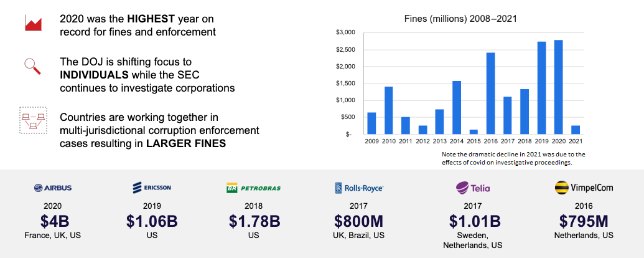Click the 2012 bar in chart
Image resolution: width=644 pixels, height=258 pixels.
(x=422, y=130)
